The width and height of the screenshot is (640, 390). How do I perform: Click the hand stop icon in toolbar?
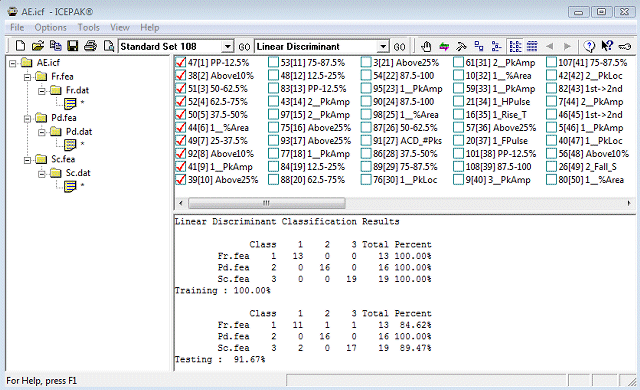coord(426,47)
